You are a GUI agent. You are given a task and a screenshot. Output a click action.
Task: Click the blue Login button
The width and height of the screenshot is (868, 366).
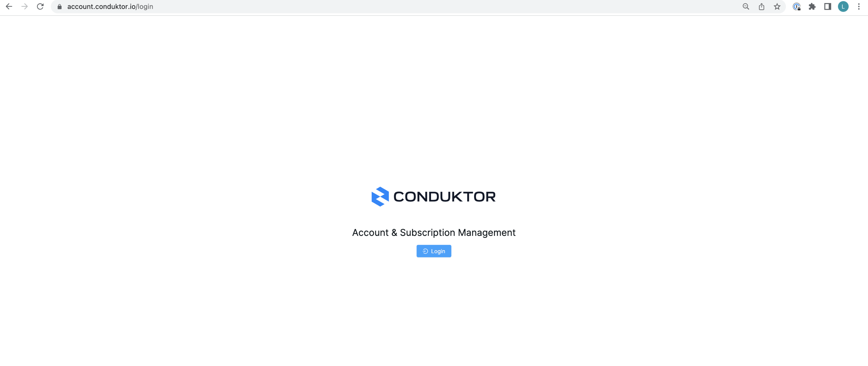click(434, 251)
